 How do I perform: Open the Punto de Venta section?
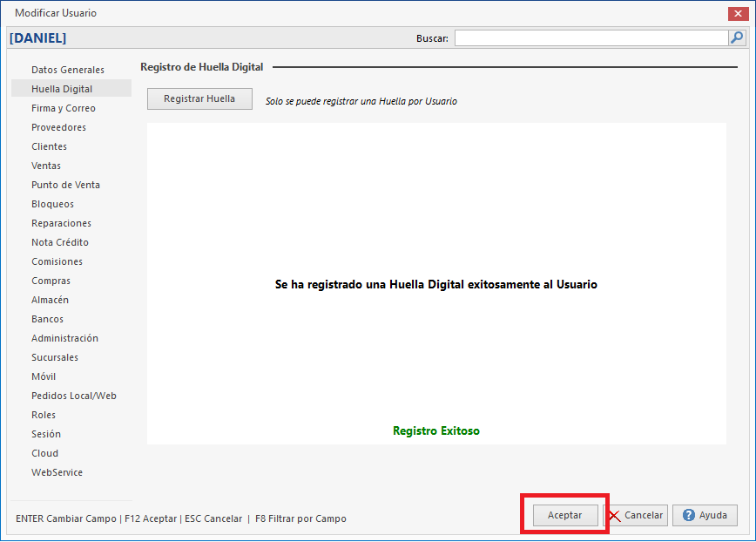click(65, 185)
